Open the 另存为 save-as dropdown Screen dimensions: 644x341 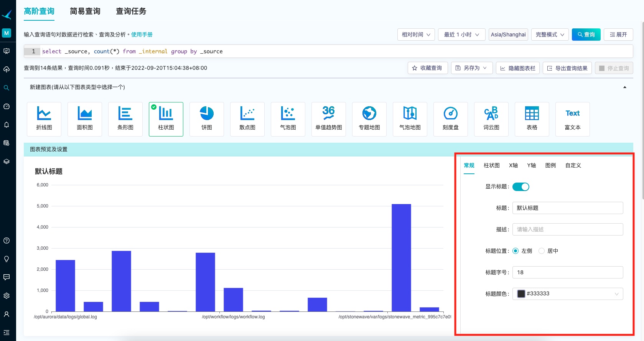pyautogui.click(x=472, y=68)
